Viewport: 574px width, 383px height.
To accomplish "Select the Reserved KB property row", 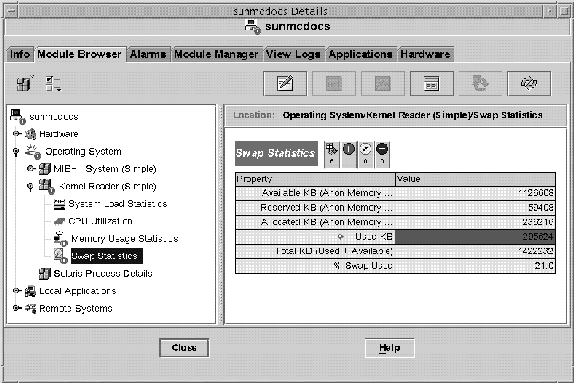I will 395,208.
